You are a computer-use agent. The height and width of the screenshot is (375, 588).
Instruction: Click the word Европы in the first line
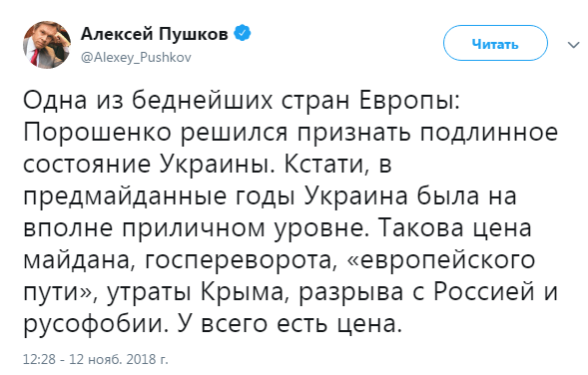coord(409,102)
